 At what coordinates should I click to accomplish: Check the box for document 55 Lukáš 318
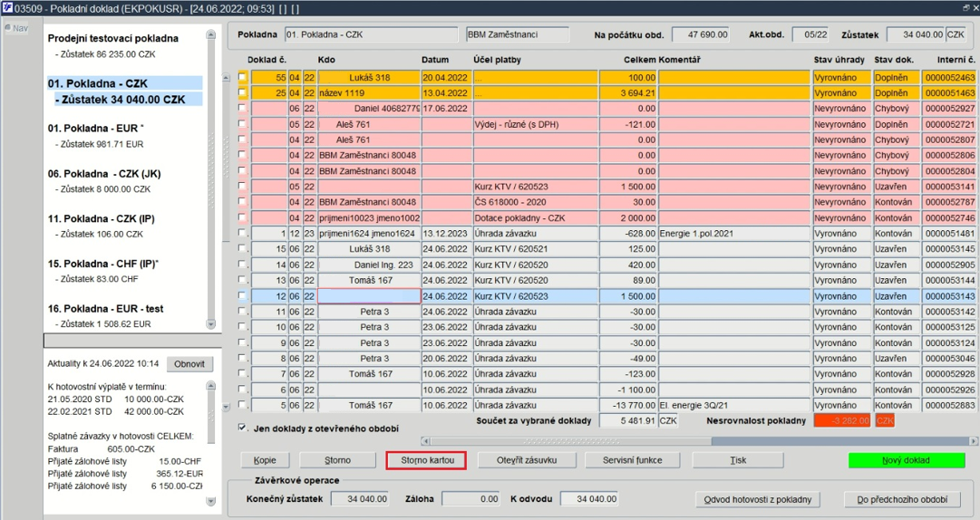coord(242,77)
